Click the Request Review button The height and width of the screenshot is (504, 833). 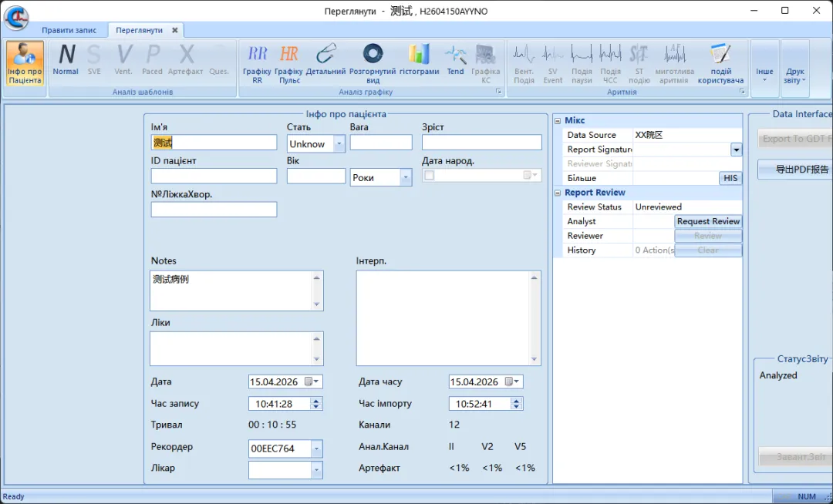708,221
